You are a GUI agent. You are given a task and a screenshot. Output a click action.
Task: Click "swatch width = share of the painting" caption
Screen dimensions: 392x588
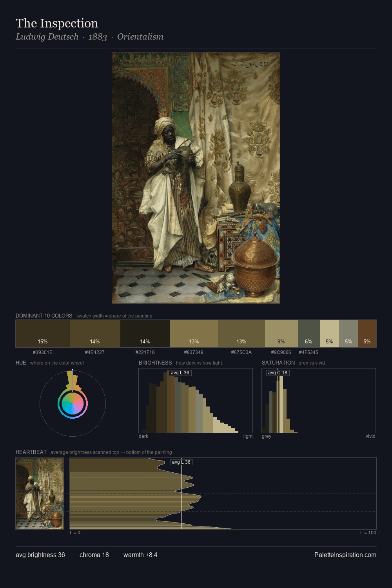tap(114, 316)
